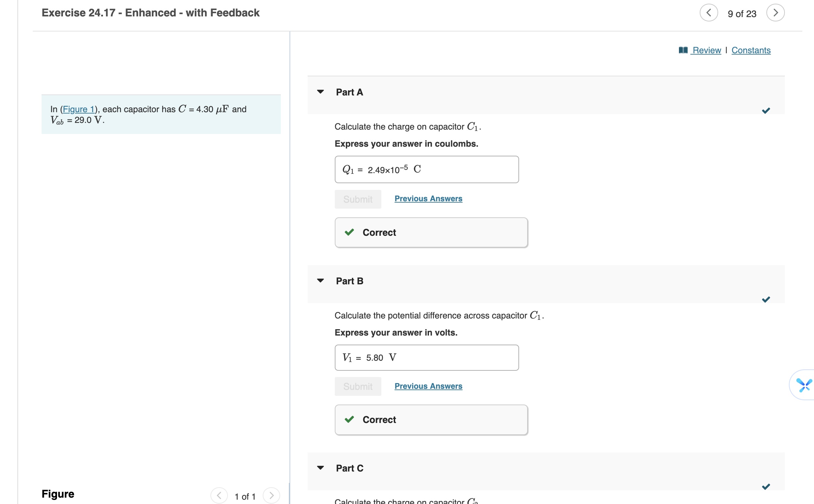Click Part A Submit button
Image resolution: width=814 pixels, height=504 pixels.
point(358,199)
